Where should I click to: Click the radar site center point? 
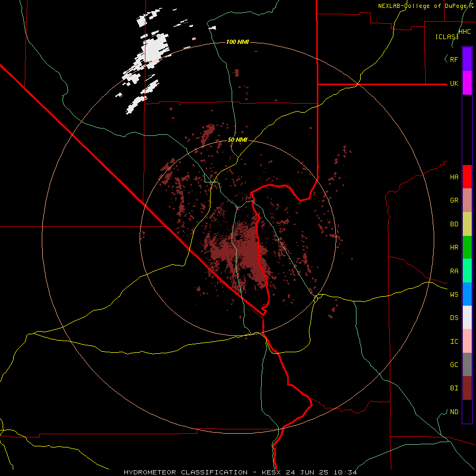click(238, 237)
